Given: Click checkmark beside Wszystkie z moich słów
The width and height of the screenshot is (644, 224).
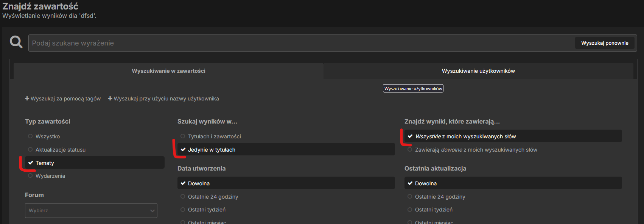Looking at the screenshot, I should click(410, 136).
